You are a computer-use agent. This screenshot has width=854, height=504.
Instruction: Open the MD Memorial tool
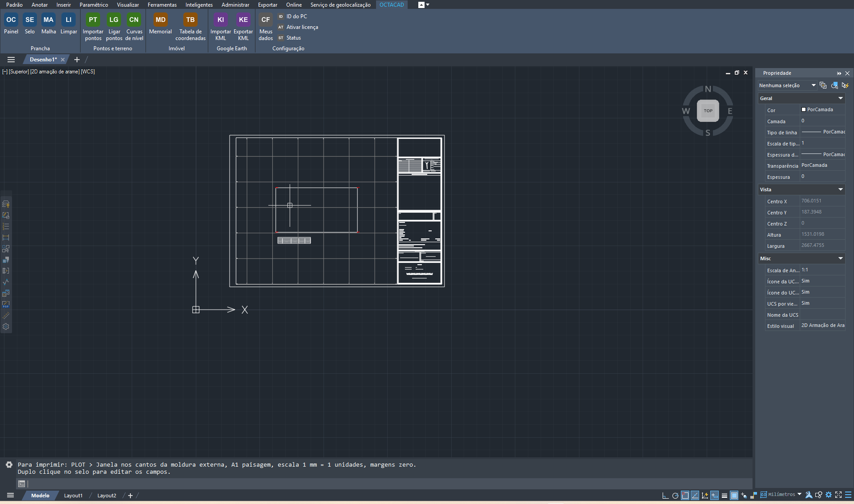160,24
